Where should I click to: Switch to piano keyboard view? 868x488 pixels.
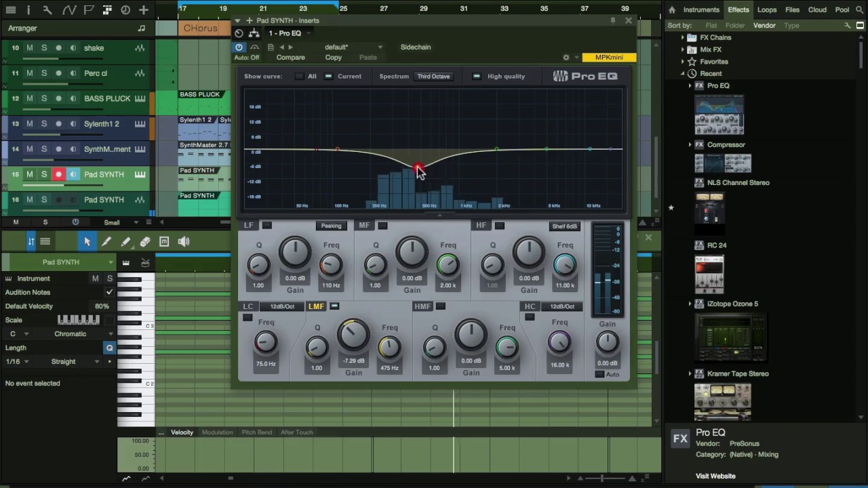click(x=125, y=262)
